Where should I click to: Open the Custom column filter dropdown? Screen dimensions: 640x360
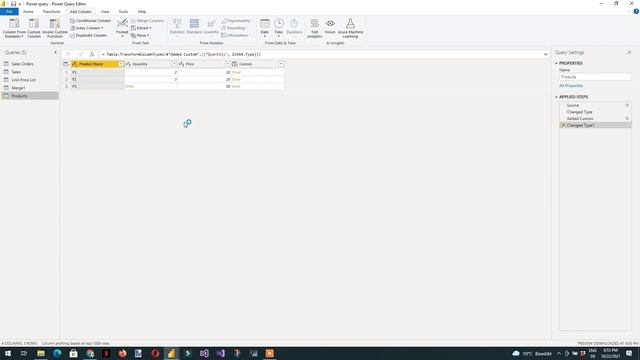click(281, 64)
